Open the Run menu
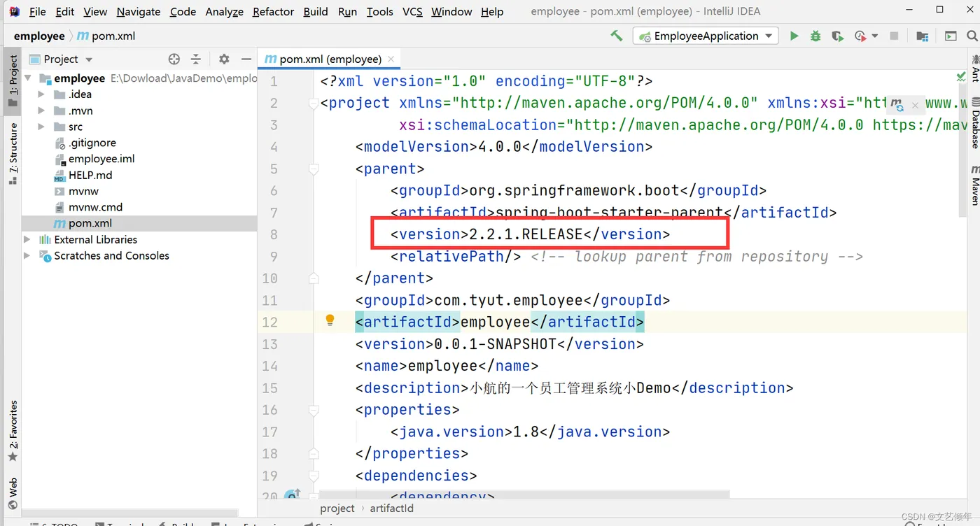Image resolution: width=980 pixels, height=526 pixels. (347, 11)
